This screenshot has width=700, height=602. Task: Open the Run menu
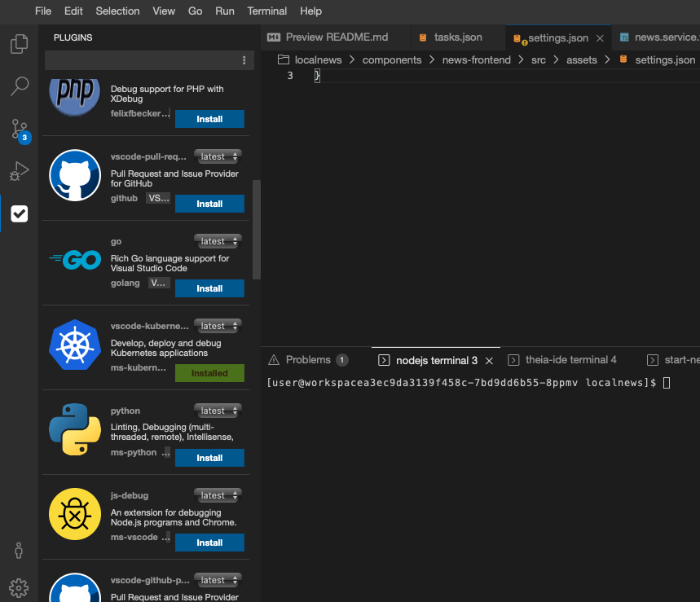pos(225,11)
